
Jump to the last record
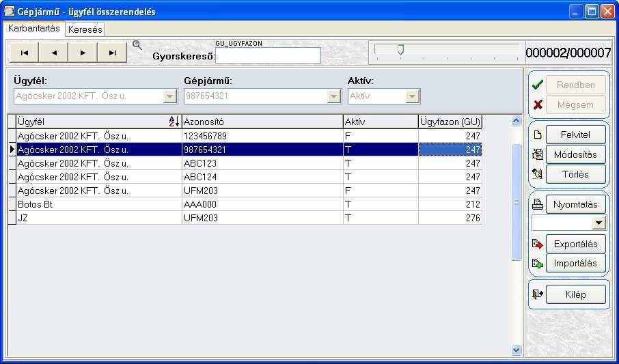click(x=112, y=53)
